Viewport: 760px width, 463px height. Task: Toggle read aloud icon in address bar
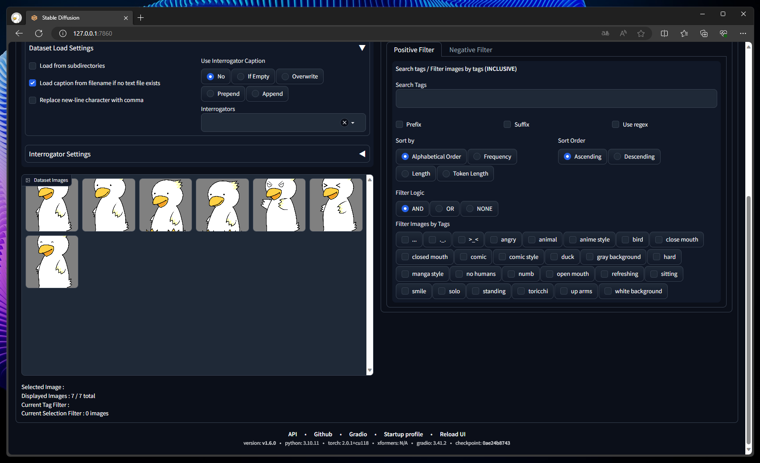click(623, 33)
